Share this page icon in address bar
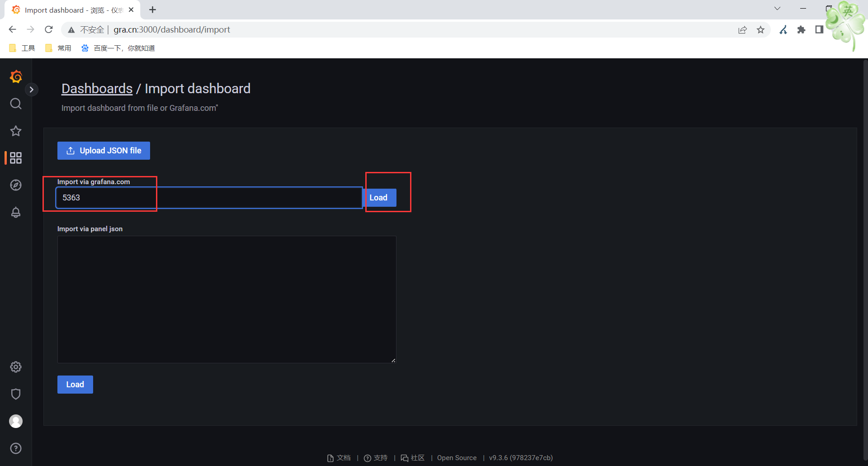Screen dimensions: 868x466 pyautogui.click(x=742, y=30)
